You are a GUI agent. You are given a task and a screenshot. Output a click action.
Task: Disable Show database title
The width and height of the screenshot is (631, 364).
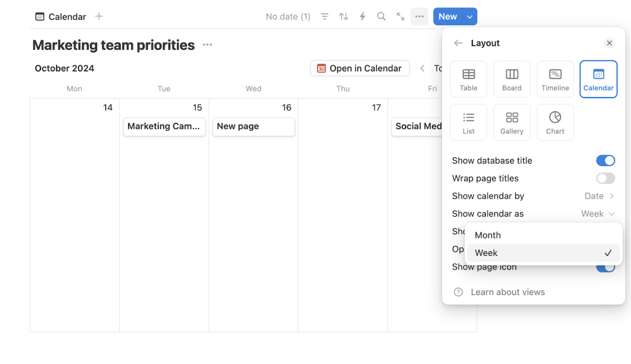(606, 160)
